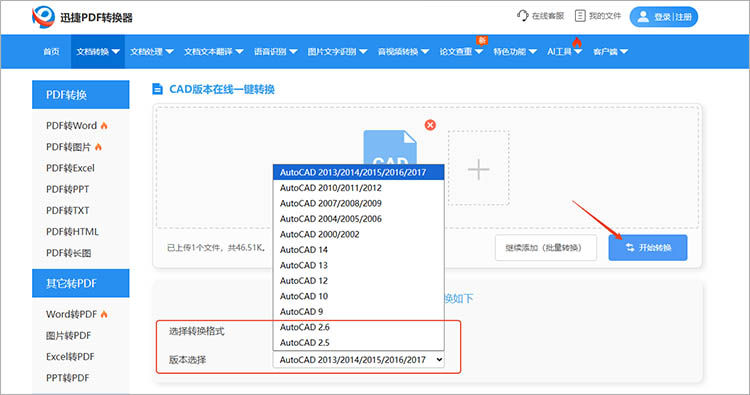Image resolution: width=750 pixels, height=395 pixels.
Task: Choose AutoCAD 2013/2014/2015/2016/2017 highlighted option
Action: [x=358, y=172]
